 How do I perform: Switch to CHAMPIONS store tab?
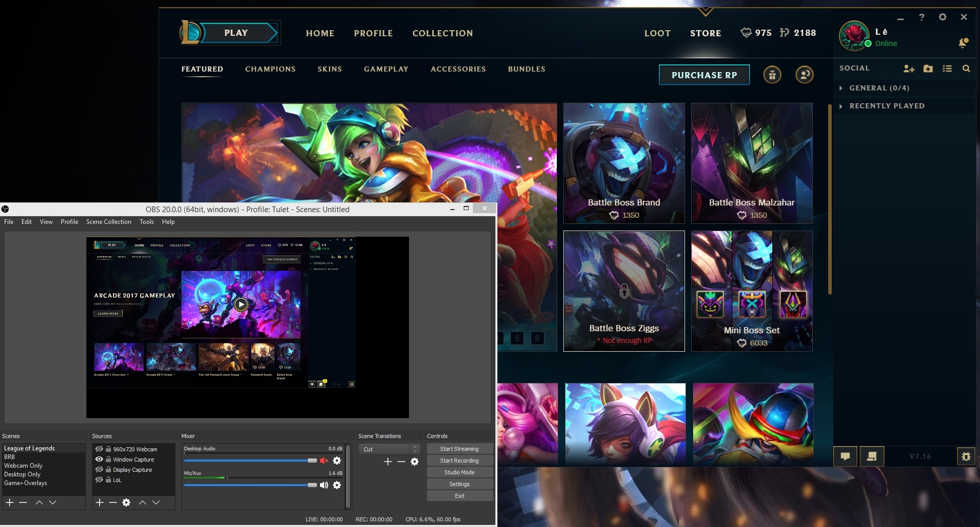[x=270, y=69]
